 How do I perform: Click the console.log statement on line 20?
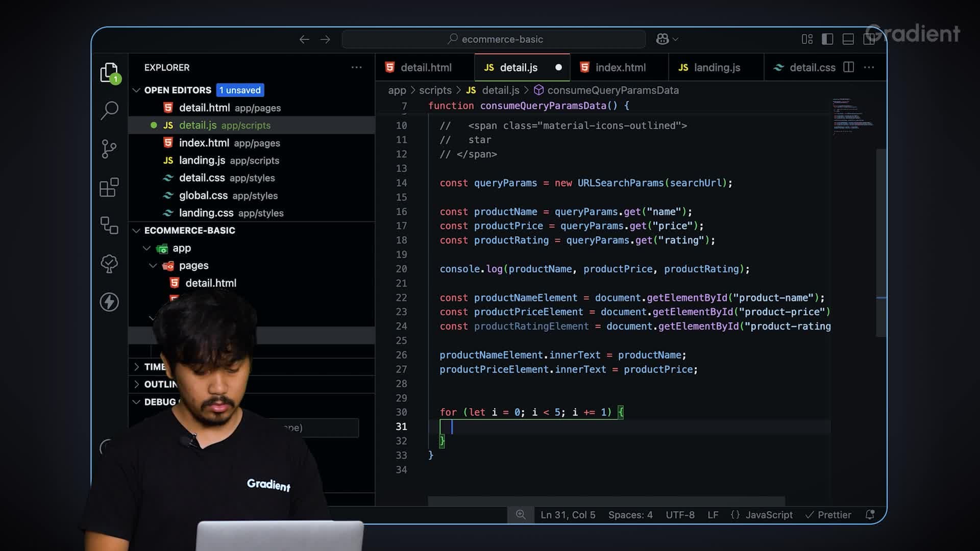click(594, 269)
